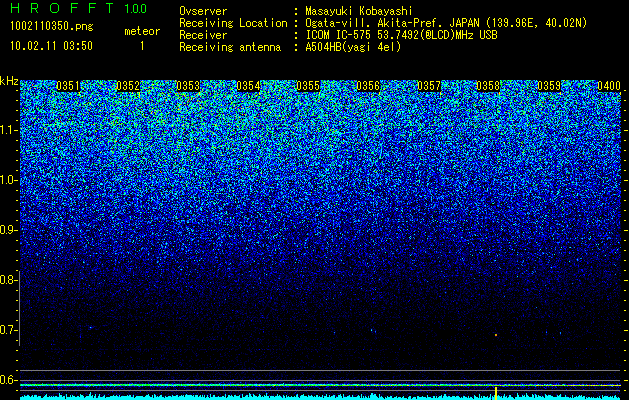Click the 0353 time marker

(x=188, y=86)
